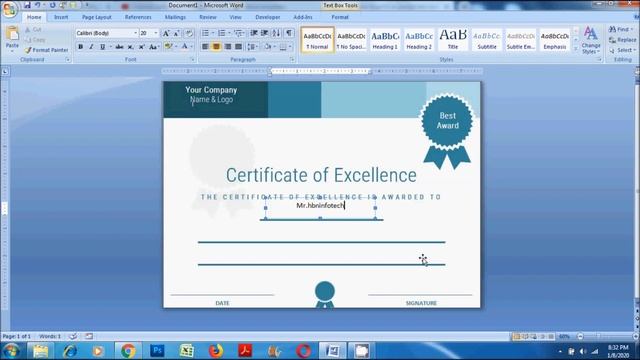Open Font dialog launcher
This screenshot has width=640, height=360.
192,60
